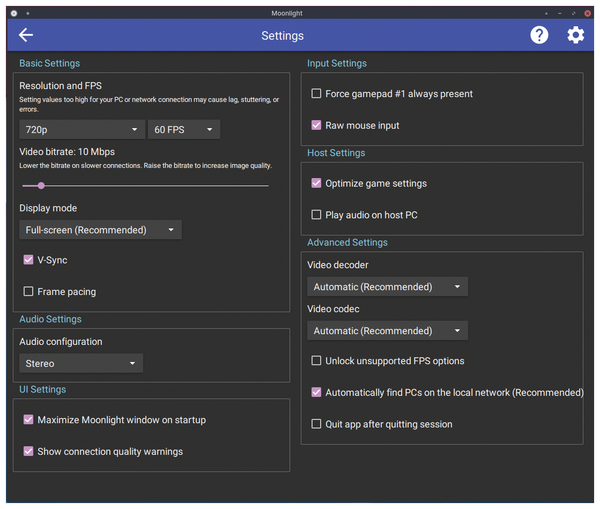Click the Resolution and FPS label
The image size is (600, 509).
click(60, 85)
